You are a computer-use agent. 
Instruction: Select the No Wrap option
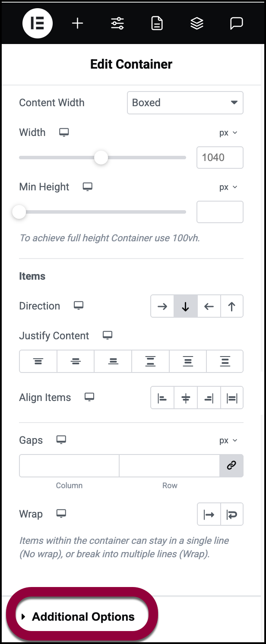coord(209,515)
